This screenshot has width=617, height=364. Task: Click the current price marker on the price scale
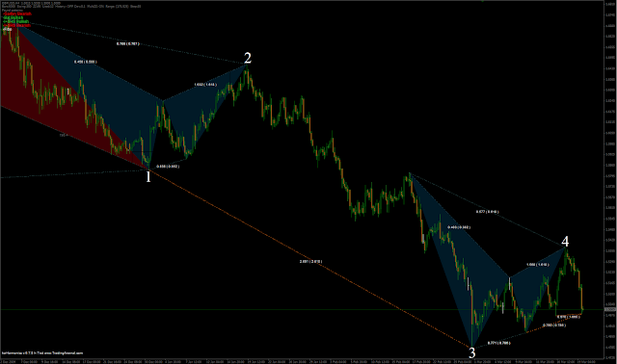[x=610, y=310]
